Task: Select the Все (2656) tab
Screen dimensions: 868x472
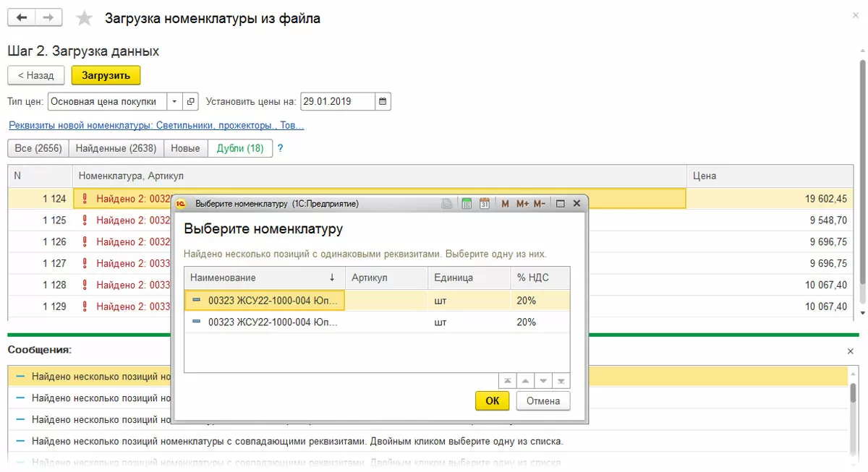Action: click(x=38, y=148)
